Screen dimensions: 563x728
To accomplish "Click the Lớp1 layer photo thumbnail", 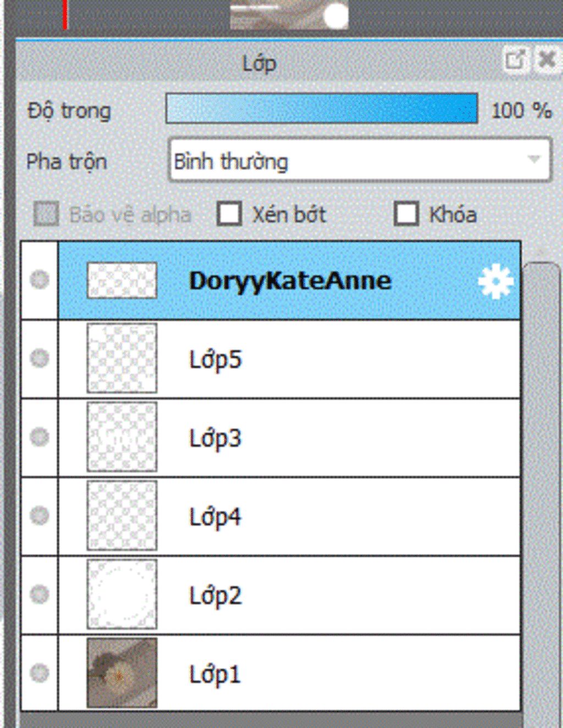I will click(122, 673).
